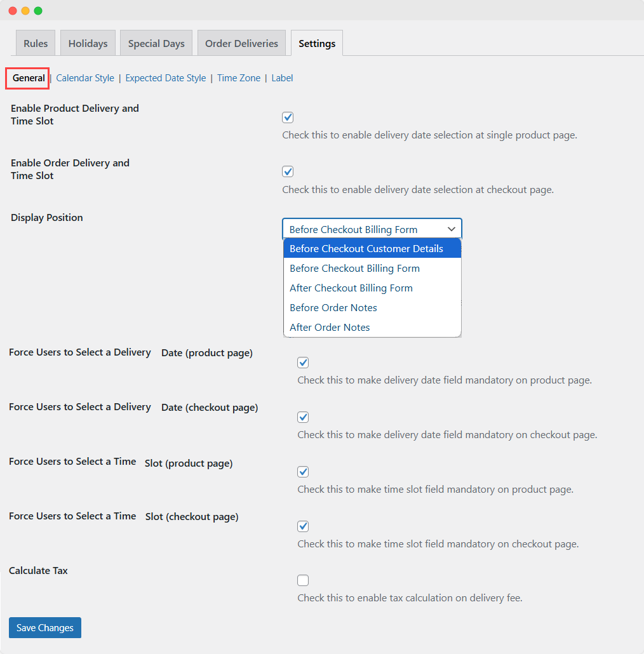Switch to the Special Days tab
This screenshot has width=644, height=654.
(x=156, y=43)
